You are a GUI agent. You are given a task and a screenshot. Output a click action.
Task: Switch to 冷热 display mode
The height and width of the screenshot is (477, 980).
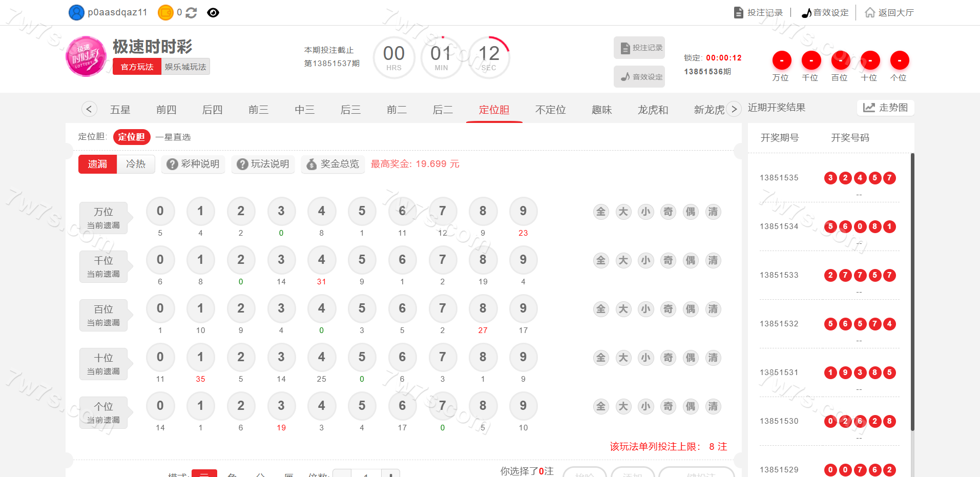(136, 164)
